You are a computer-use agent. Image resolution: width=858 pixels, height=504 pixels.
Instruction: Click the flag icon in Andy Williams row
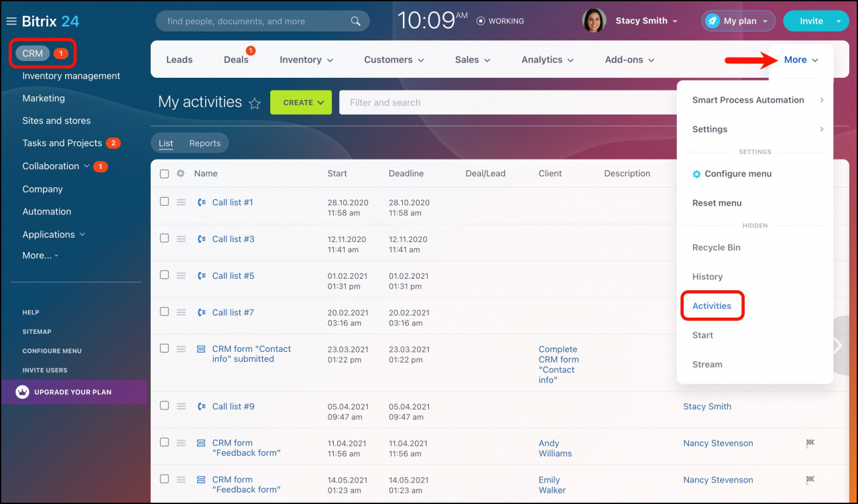810,443
